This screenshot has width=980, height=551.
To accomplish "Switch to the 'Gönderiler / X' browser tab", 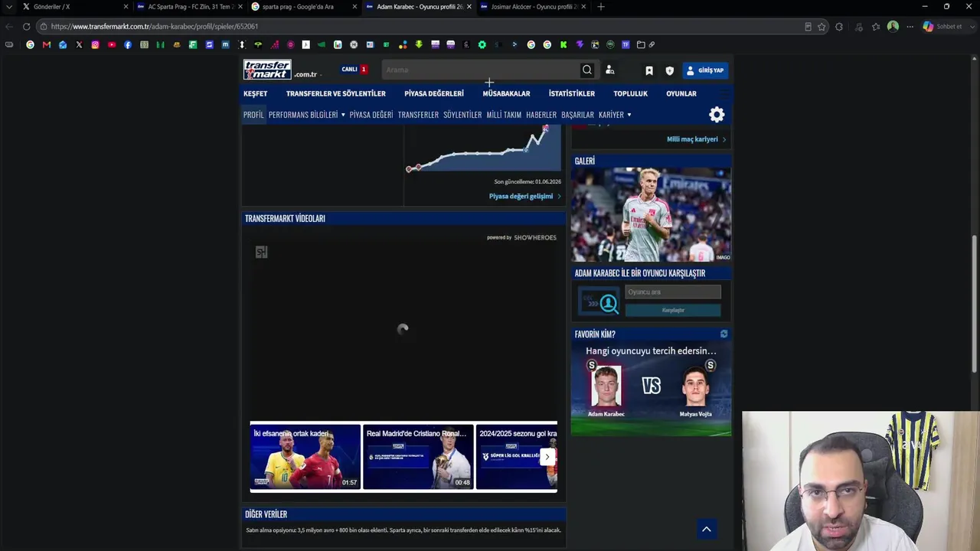I will pos(75,7).
